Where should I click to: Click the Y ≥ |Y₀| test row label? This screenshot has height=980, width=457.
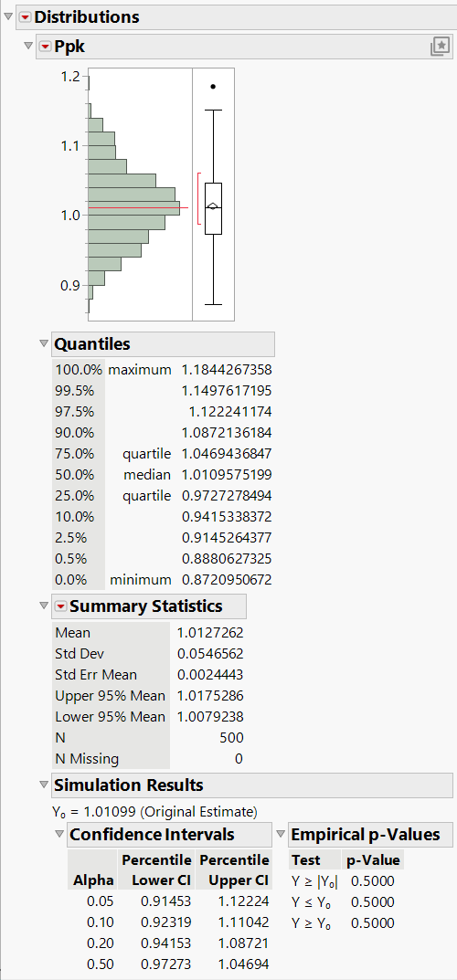click(x=314, y=881)
